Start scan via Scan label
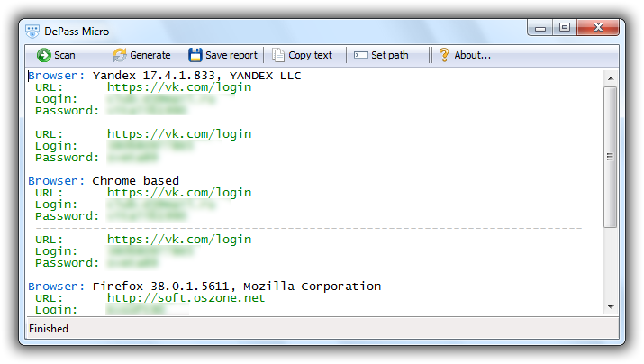The width and height of the screenshot is (644, 364). tap(65, 55)
